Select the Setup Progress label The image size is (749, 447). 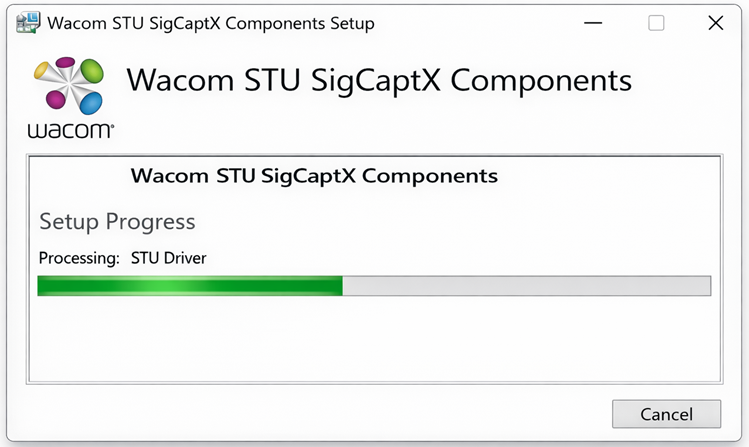click(117, 221)
